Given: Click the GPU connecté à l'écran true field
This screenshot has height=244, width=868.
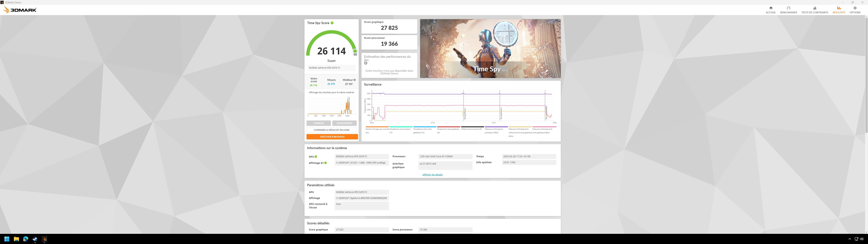Looking at the screenshot, I should pyautogui.click(x=362, y=206).
